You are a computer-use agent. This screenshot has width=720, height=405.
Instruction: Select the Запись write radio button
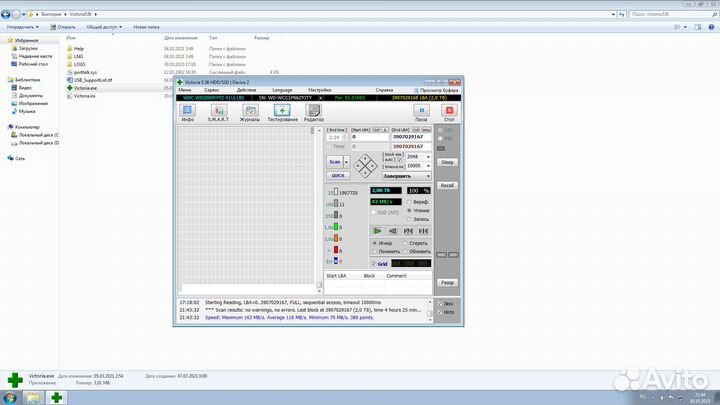(x=409, y=219)
